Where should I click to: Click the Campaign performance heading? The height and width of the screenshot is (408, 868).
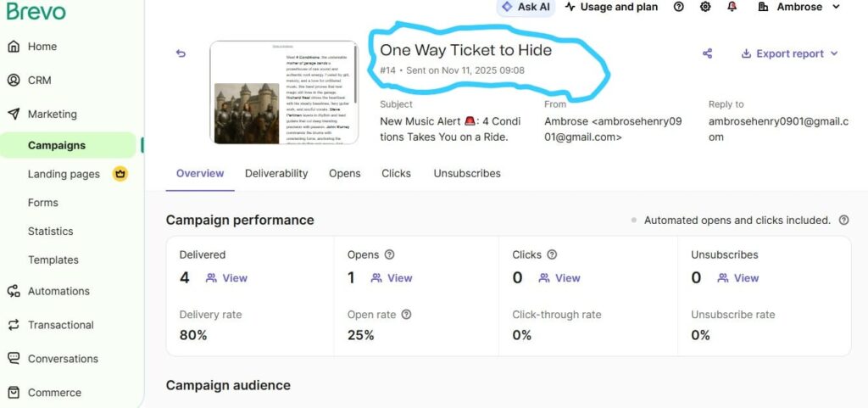point(240,220)
